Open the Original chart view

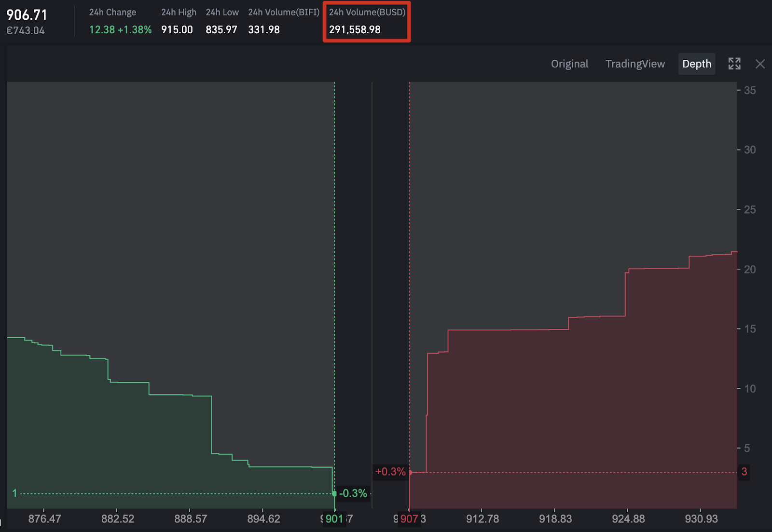point(570,64)
